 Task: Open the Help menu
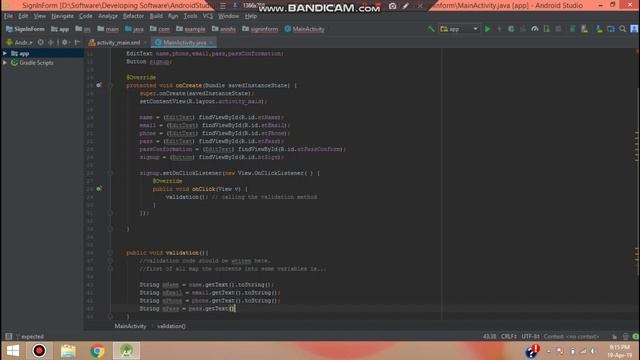click(251, 16)
